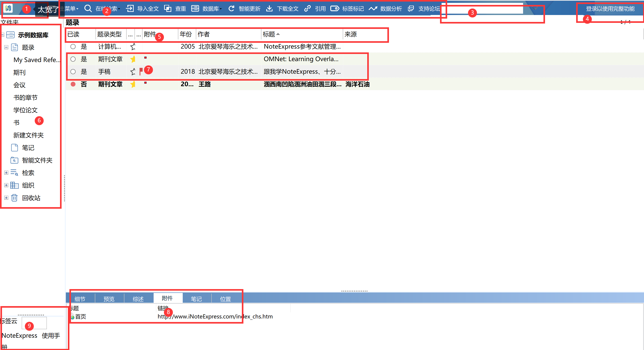644x350 pixels.
Task: Select the 期刊 folder
Action: [19, 73]
